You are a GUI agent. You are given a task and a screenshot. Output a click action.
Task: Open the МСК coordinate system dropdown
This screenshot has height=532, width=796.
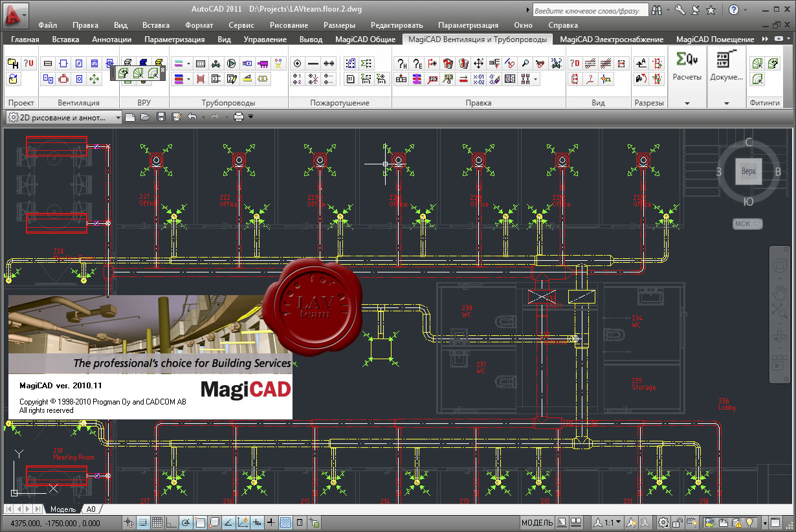tap(747, 224)
